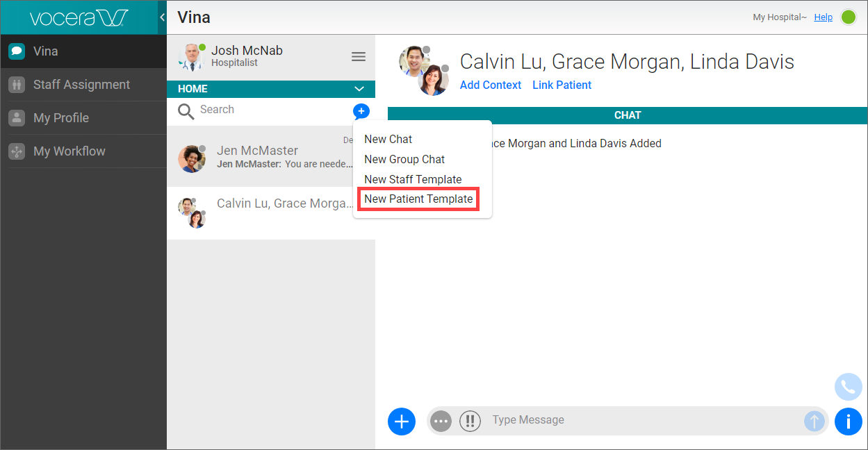Click the blue plus attachment button
The height and width of the screenshot is (450, 868).
pyautogui.click(x=402, y=421)
